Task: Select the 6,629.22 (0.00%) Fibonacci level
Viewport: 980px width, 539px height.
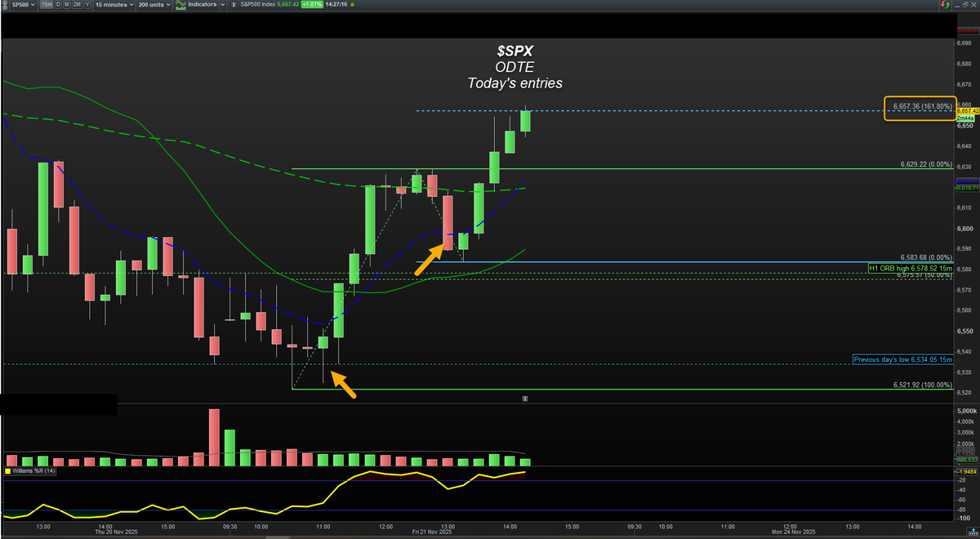Action: 926,164
